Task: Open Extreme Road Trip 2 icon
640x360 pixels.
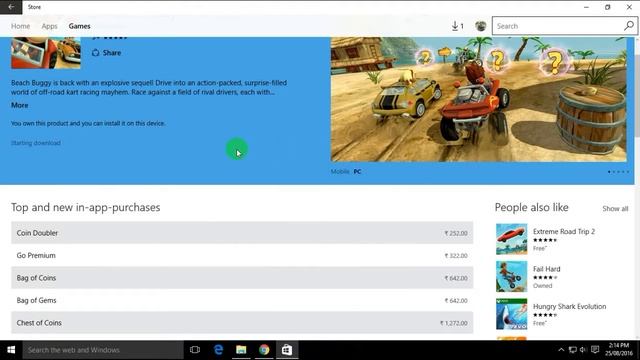Action: (x=511, y=239)
